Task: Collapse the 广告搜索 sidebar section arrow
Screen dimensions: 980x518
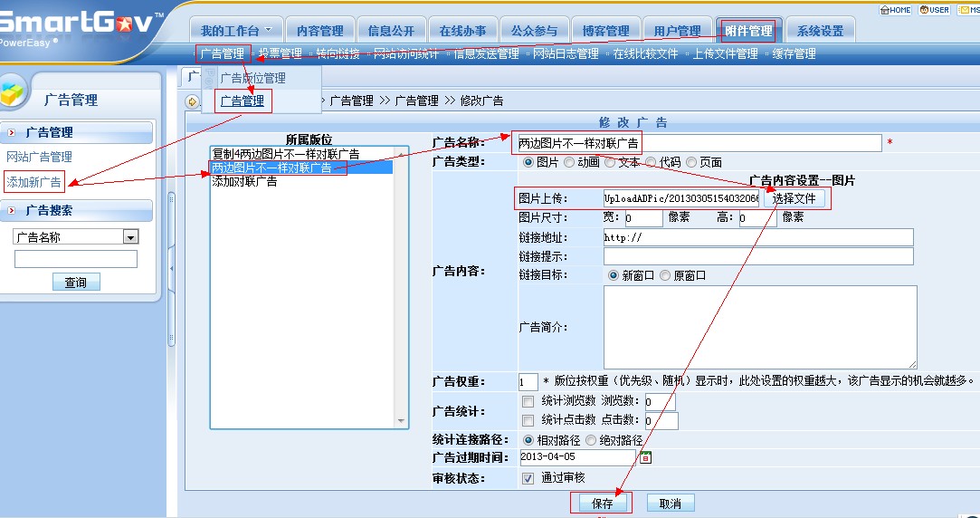Action: coord(12,211)
